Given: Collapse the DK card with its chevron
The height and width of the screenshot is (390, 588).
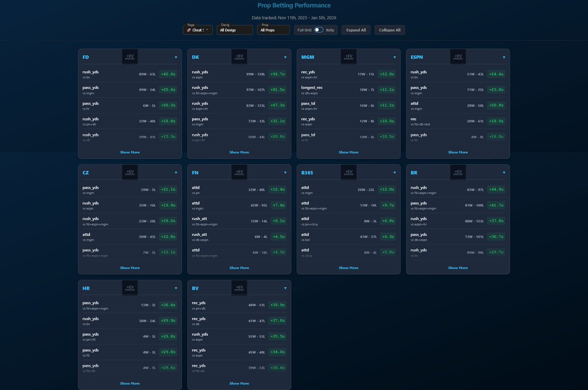Looking at the screenshot, I should (x=285, y=57).
